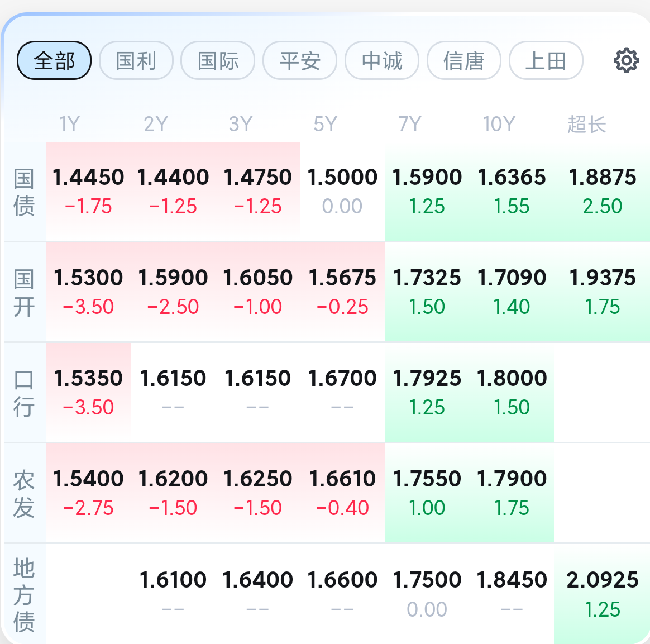Open the 信唐 tab
The width and height of the screenshot is (650, 644).
click(x=464, y=60)
